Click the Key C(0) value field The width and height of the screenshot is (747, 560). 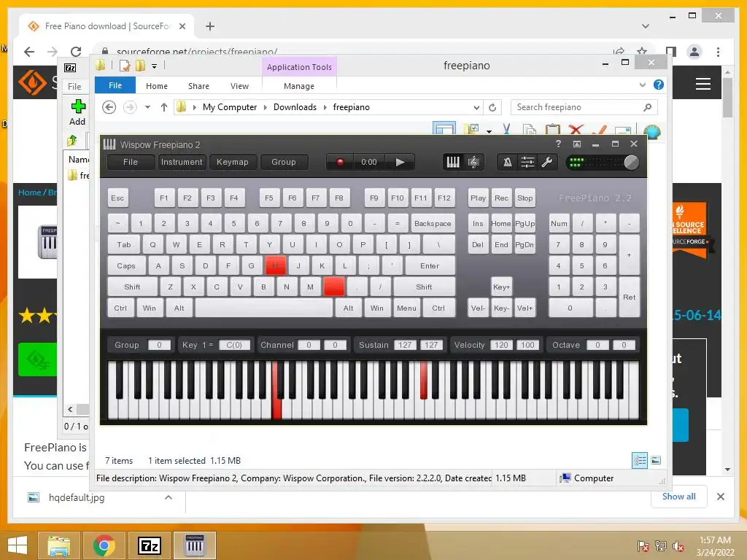coord(234,345)
